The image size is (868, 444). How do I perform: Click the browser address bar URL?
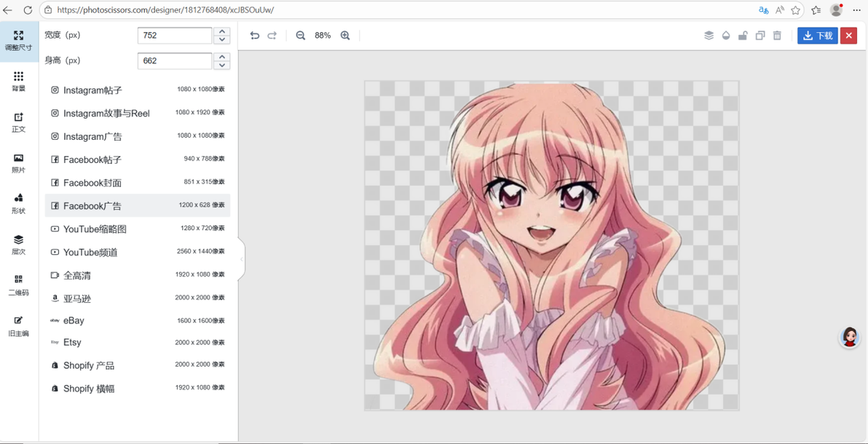coord(165,10)
